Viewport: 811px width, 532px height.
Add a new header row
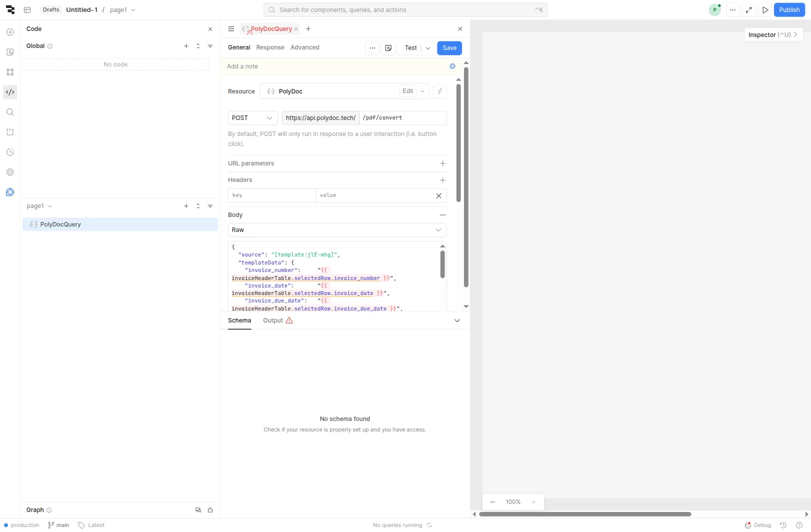442,180
